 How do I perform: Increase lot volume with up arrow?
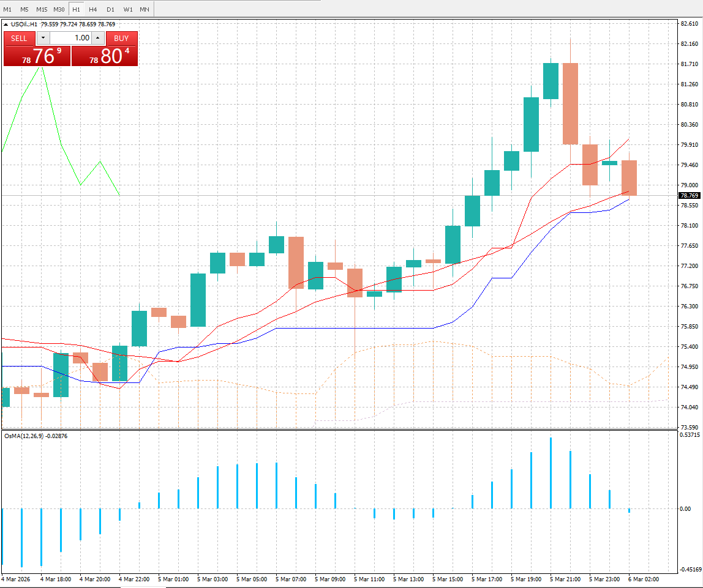pyautogui.click(x=97, y=38)
